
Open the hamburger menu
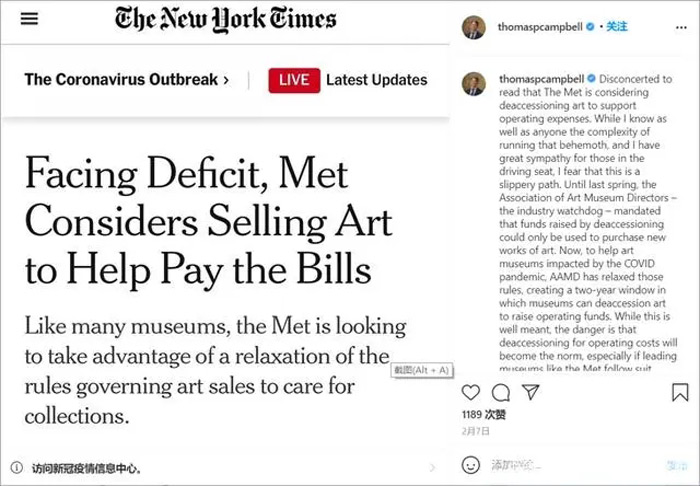point(29,19)
